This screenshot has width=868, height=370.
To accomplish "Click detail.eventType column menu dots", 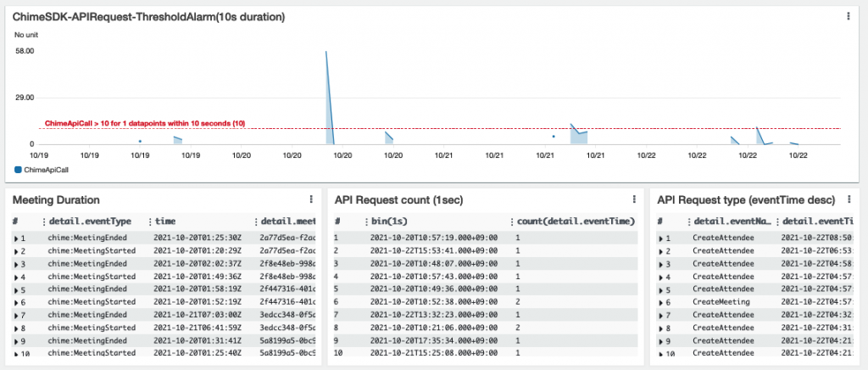I will pos(44,221).
